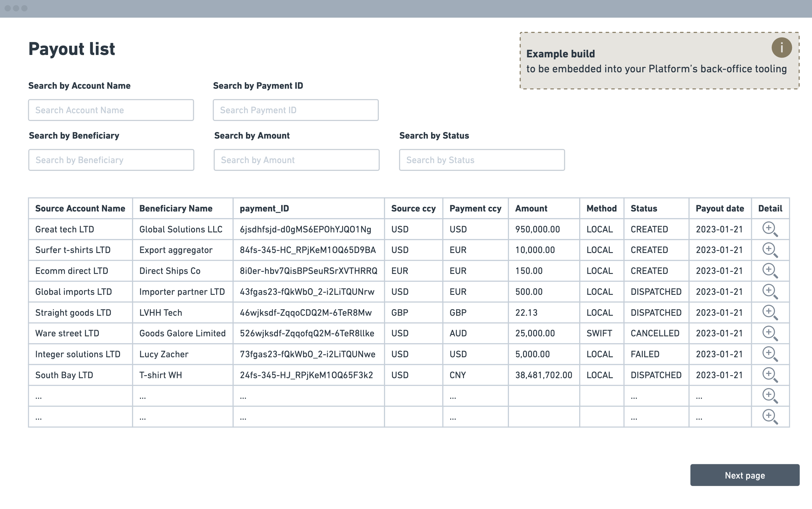812x509 pixels.
Task: Inspect the Global imports LTD payout
Action: [x=769, y=292]
